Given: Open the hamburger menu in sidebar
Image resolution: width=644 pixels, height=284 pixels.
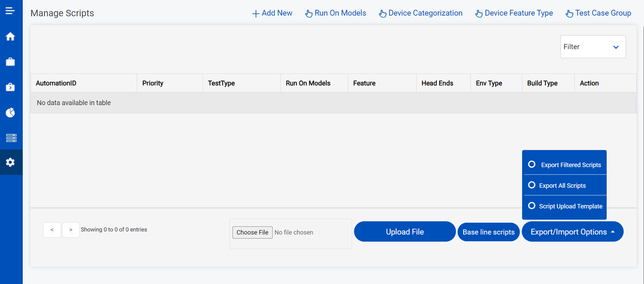Looking at the screenshot, I should point(10,11).
